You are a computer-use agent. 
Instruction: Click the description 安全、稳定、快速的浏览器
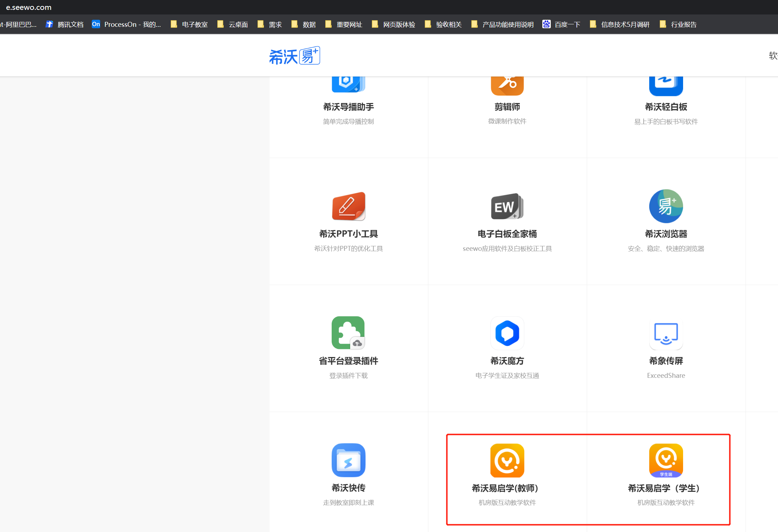pos(666,249)
